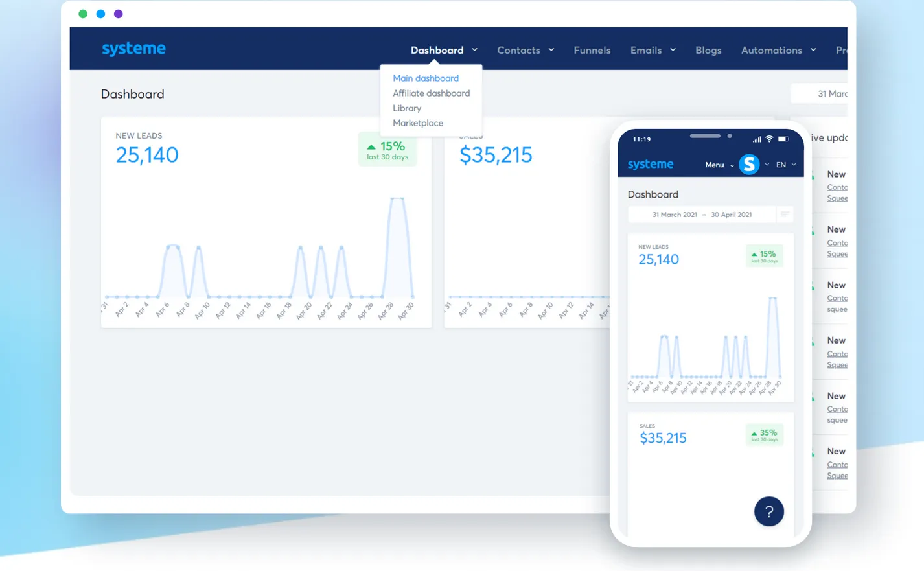Select Affiliate dashboard from Dashboard menu
Screen dimensions: 924x571
pyautogui.click(x=431, y=93)
